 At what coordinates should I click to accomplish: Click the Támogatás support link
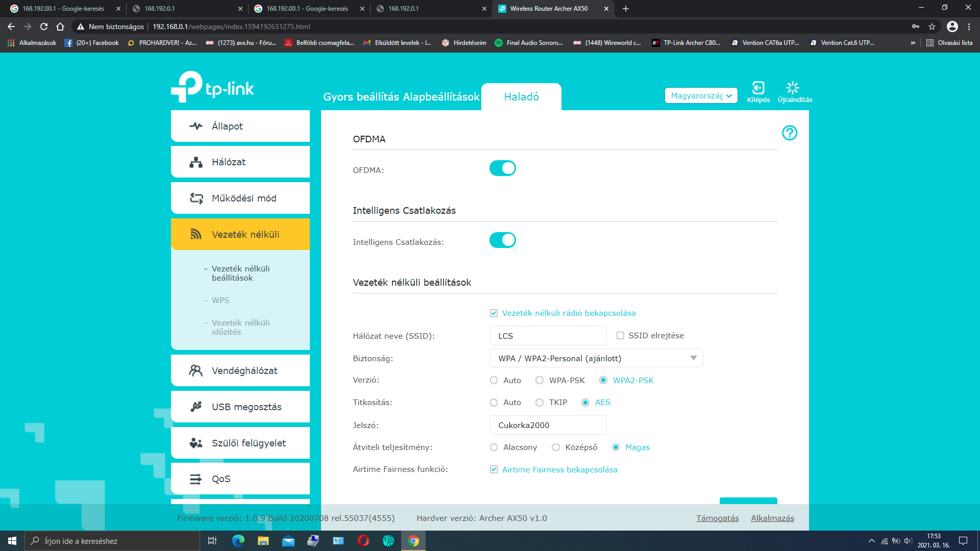pos(717,518)
